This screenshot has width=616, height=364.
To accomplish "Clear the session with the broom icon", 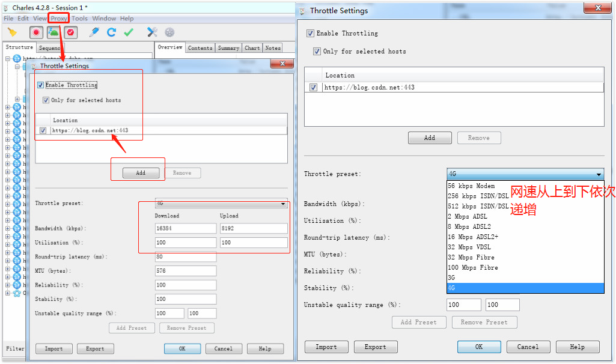I will [12, 32].
